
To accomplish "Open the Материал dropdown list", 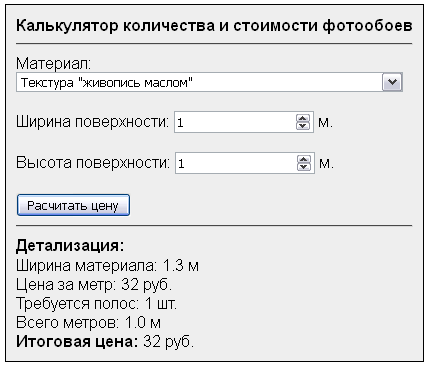I will click(x=209, y=82).
